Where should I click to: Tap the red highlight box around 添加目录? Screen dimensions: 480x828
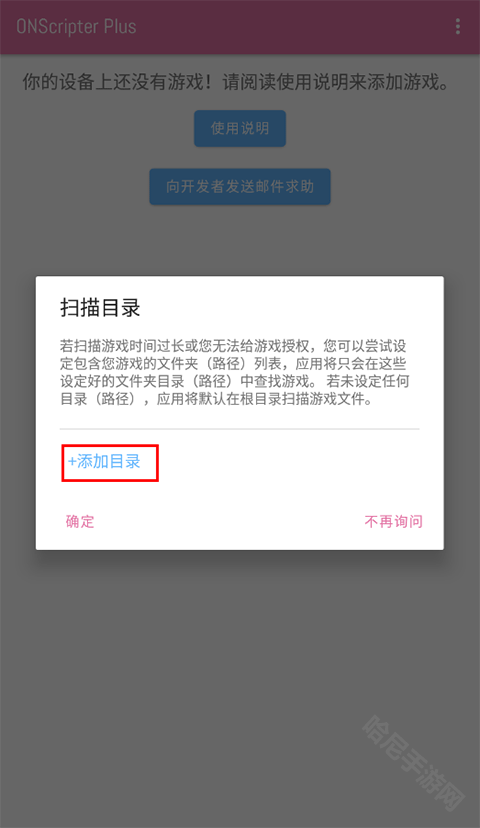pyautogui.click(x=110, y=463)
